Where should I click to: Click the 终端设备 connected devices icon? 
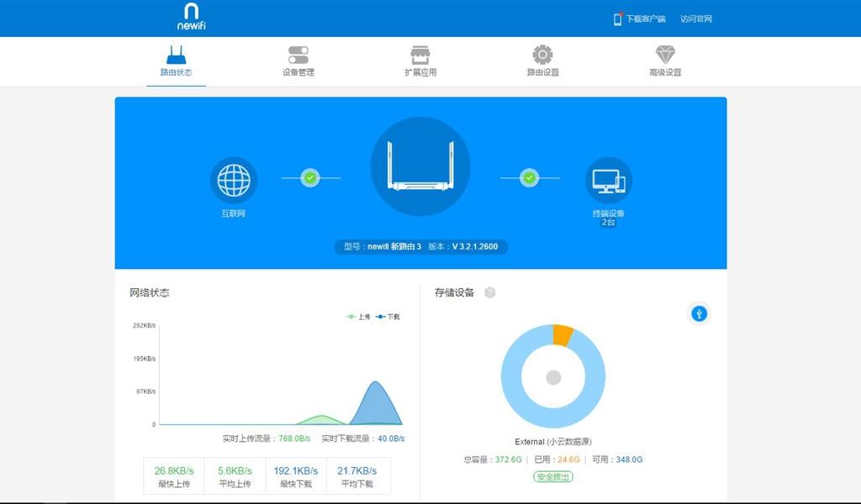608,178
